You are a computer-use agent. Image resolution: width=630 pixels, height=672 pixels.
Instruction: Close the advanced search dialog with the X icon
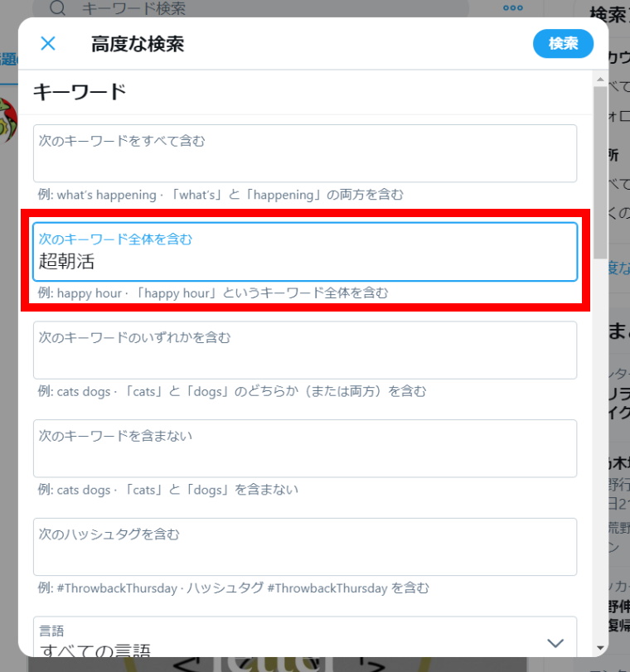pyautogui.click(x=48, y=43)
